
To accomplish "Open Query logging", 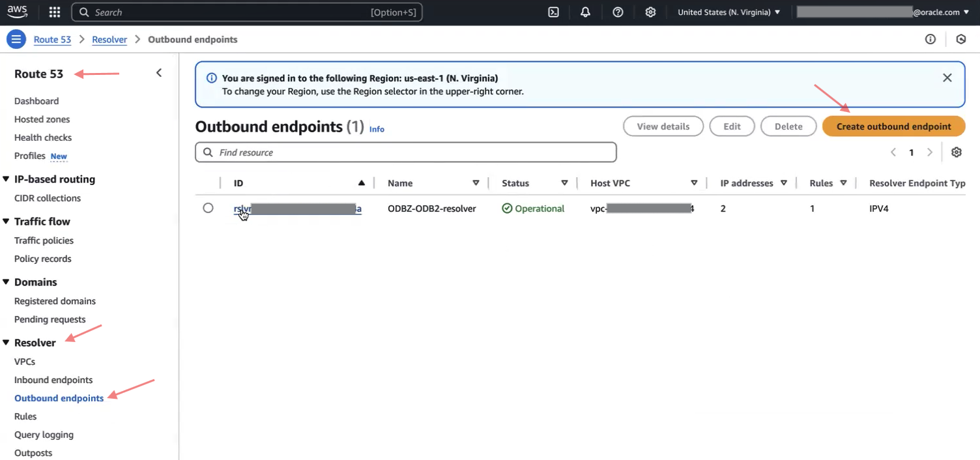I will coord(44,435).
